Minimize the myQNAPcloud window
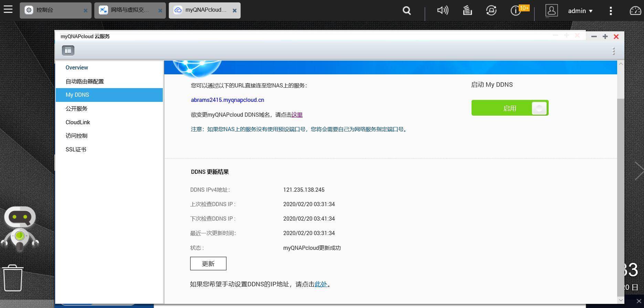The width and height of the screenshot is (644, 308). click(594, 36)
